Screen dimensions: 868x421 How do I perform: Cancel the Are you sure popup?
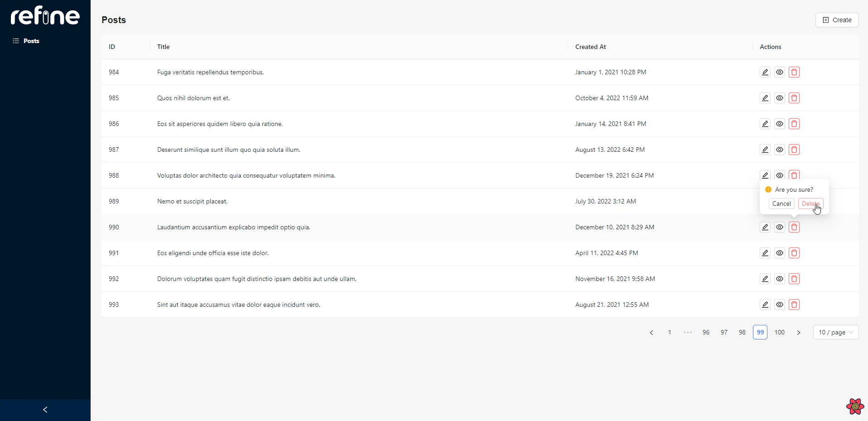(781, 203)
